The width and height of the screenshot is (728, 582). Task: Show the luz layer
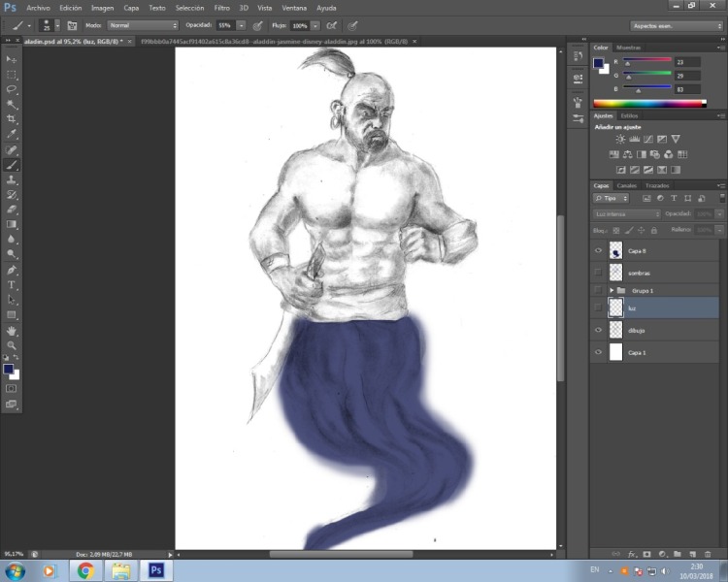pyautogui.click(x=598, y=307)
